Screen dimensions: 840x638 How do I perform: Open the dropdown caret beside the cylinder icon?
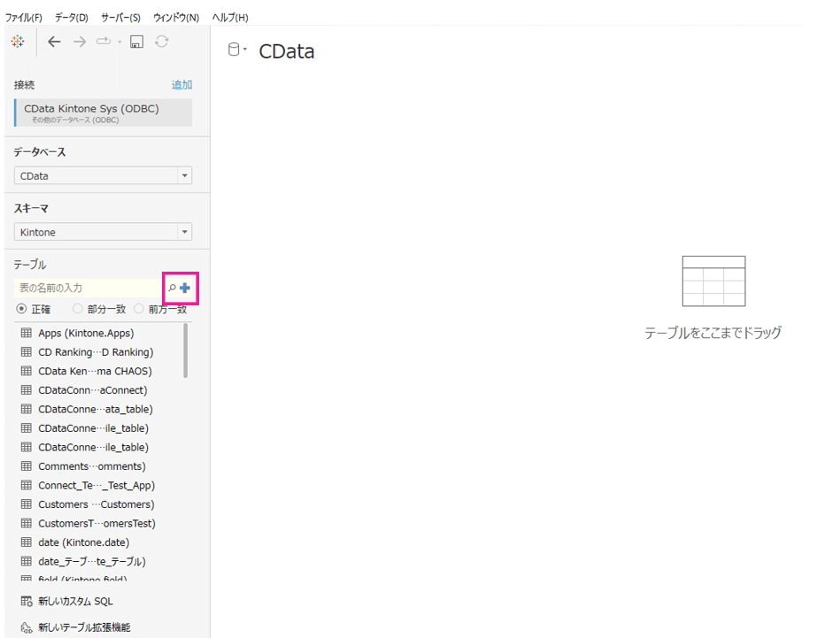click(x=245, y=49)
